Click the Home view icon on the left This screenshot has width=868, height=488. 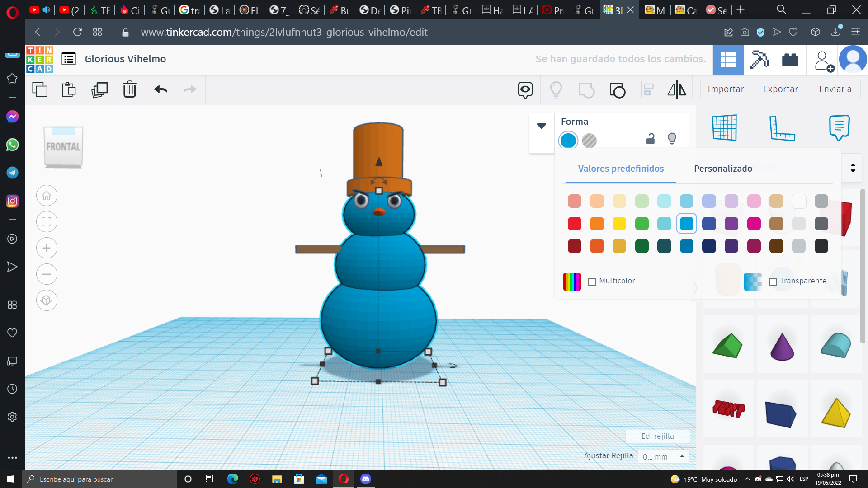pos(47,195)
